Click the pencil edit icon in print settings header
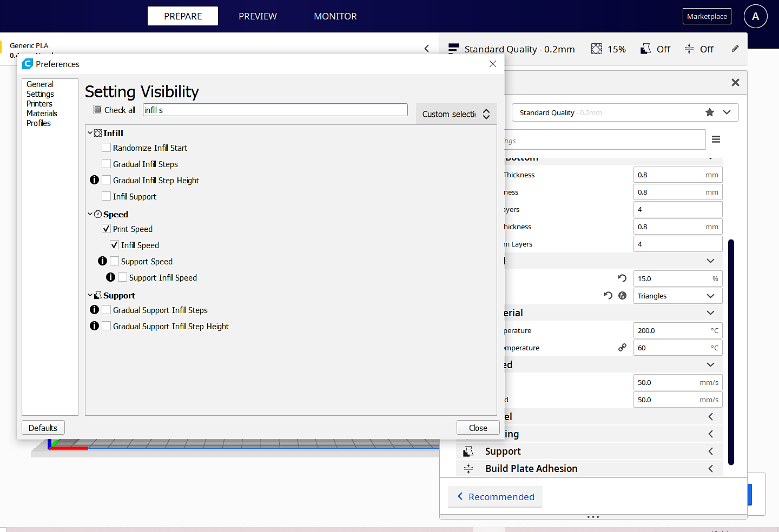779x532 pixels. (x=735, y=49)
